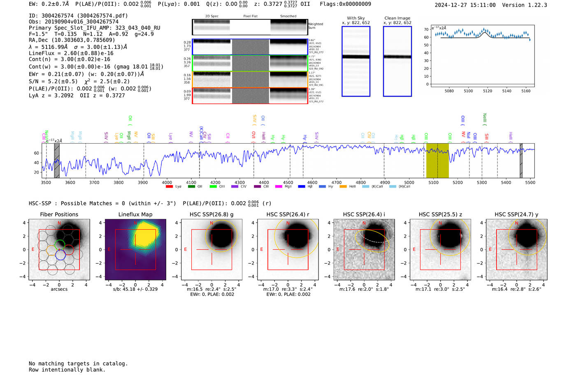Select the orange-bordered 2D spectrum fiber row

250,79
